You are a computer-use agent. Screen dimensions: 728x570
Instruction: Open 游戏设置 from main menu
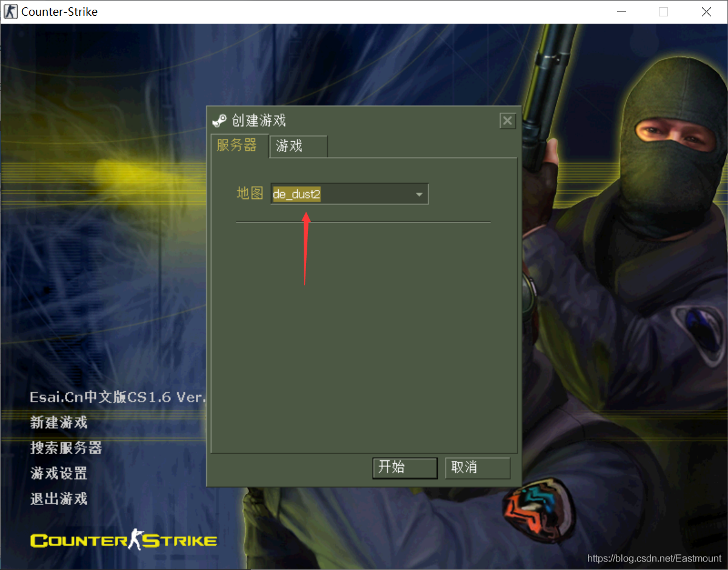(59, 473)
